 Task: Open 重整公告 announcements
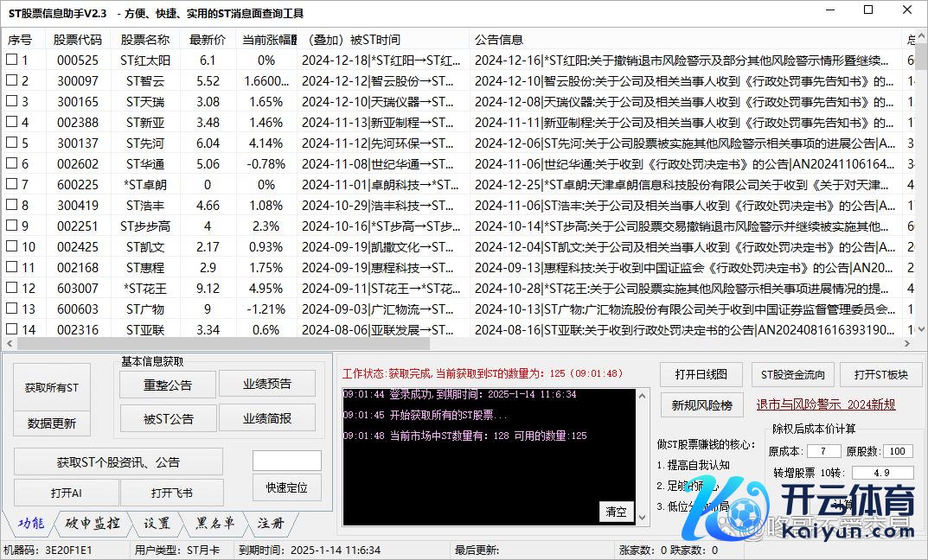168,385
